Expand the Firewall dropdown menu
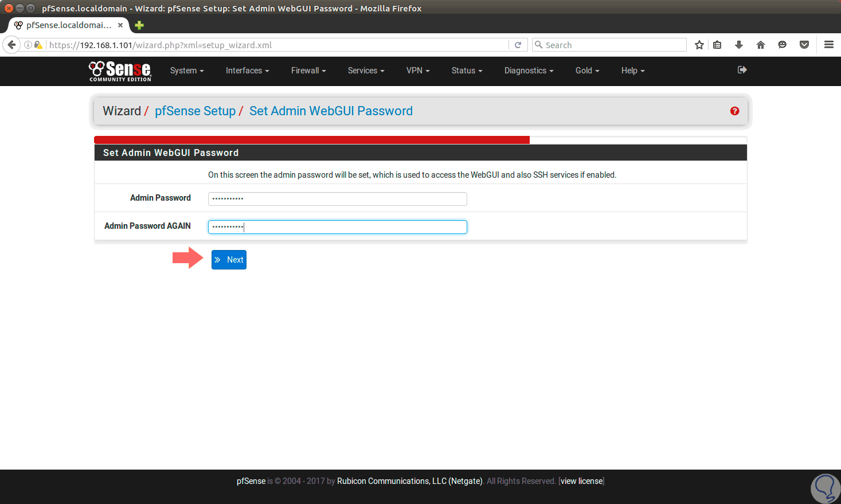Image resolution: width=841 pixels, height=504 pixels. tap(308, 71)
